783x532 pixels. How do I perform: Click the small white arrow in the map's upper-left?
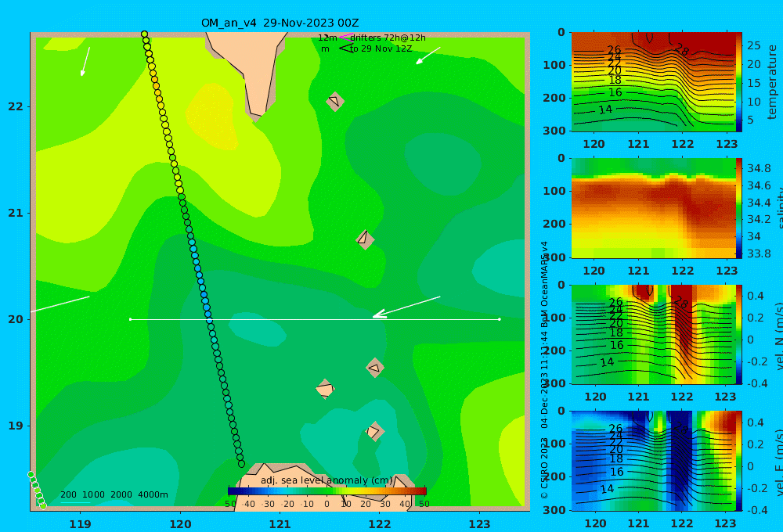pos(85,61)
